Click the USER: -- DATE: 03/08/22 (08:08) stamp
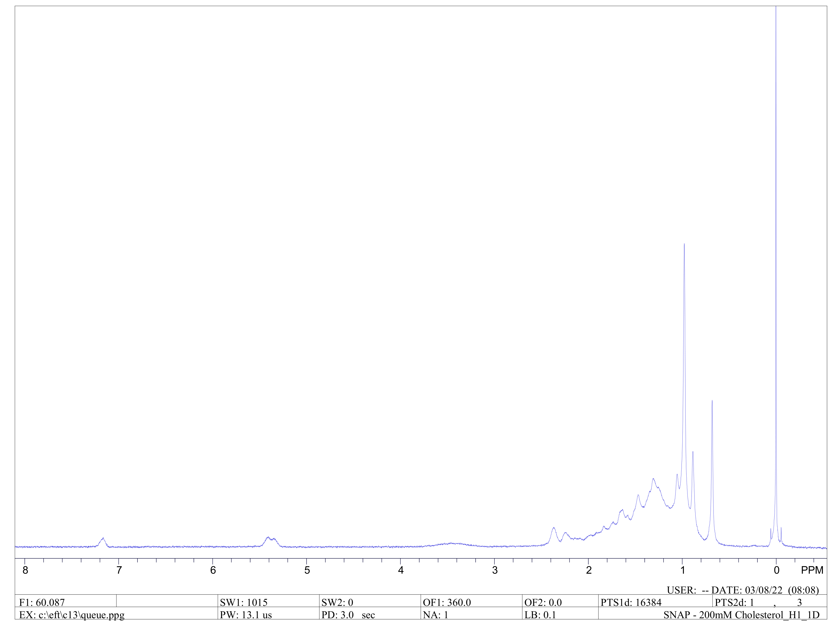Screen dimensions: 834x644 point(743,590)
